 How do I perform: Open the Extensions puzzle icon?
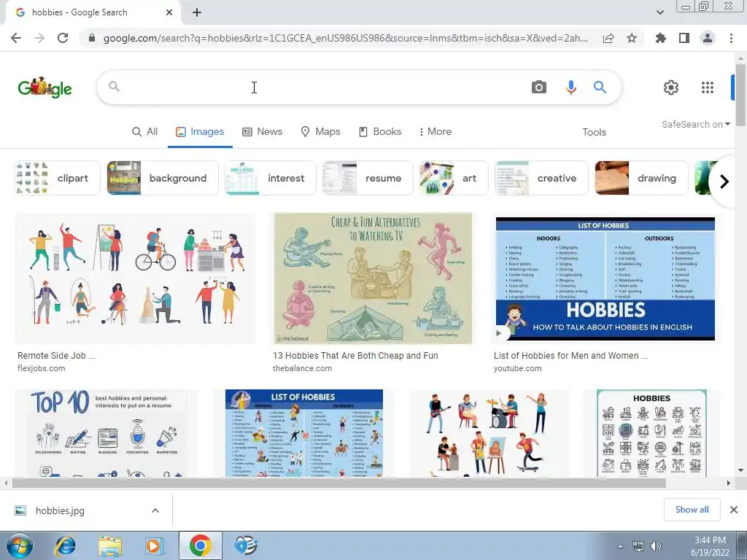[661, 38]
